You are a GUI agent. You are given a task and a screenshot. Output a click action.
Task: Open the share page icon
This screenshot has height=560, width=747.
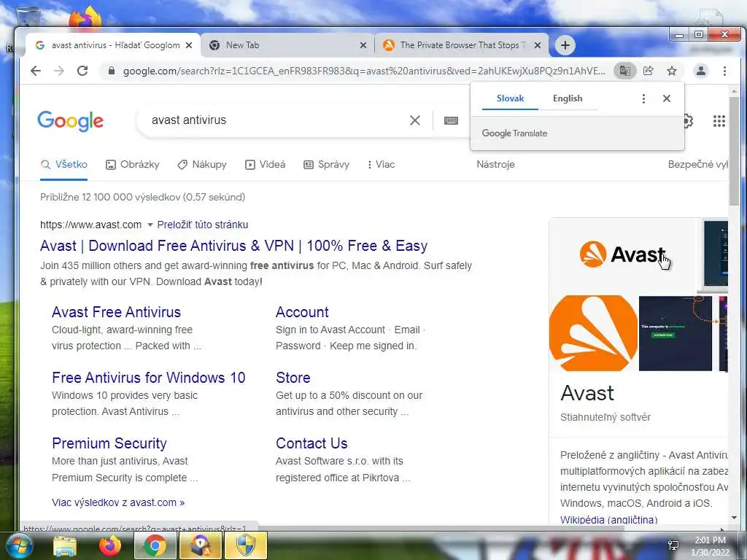(x=648, y=71)
